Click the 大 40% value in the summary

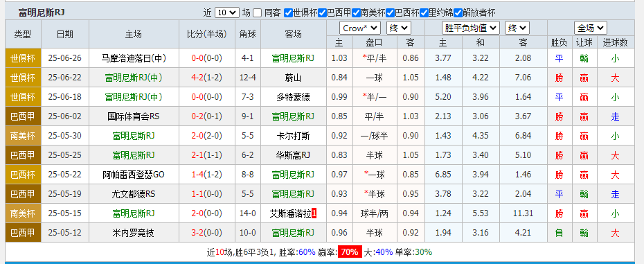coord(384,252)
